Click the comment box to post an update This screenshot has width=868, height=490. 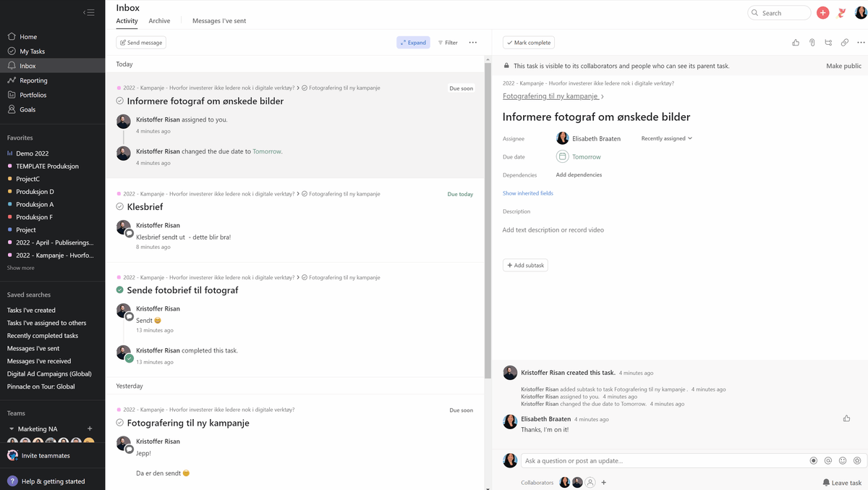(664, 460)
